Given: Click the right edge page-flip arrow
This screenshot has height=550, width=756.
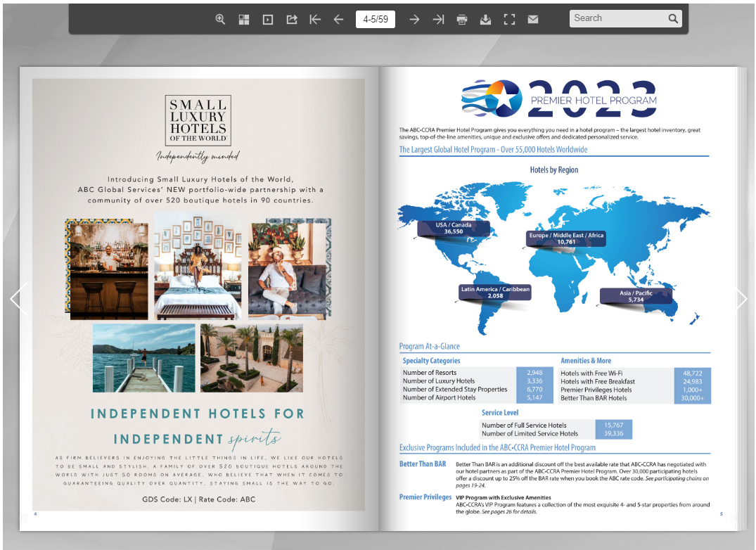Looking at the screenshot, I should [x=741, y=299].
